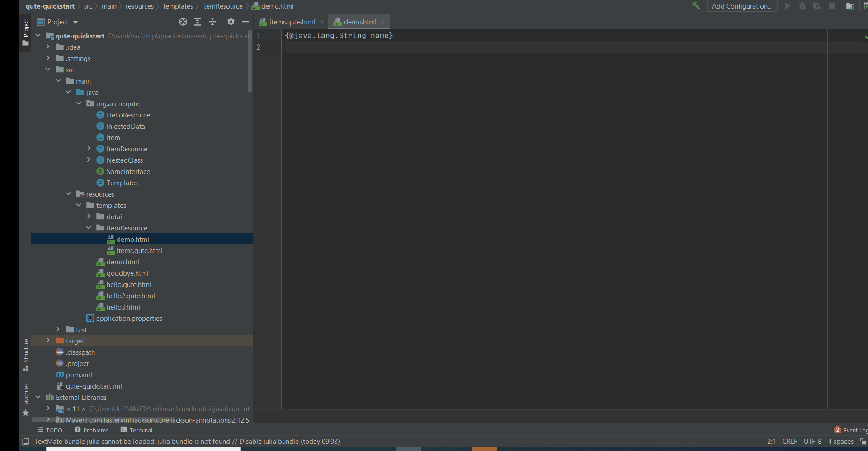
Task: Expand the target folder
Action: [x=47, y=340]
